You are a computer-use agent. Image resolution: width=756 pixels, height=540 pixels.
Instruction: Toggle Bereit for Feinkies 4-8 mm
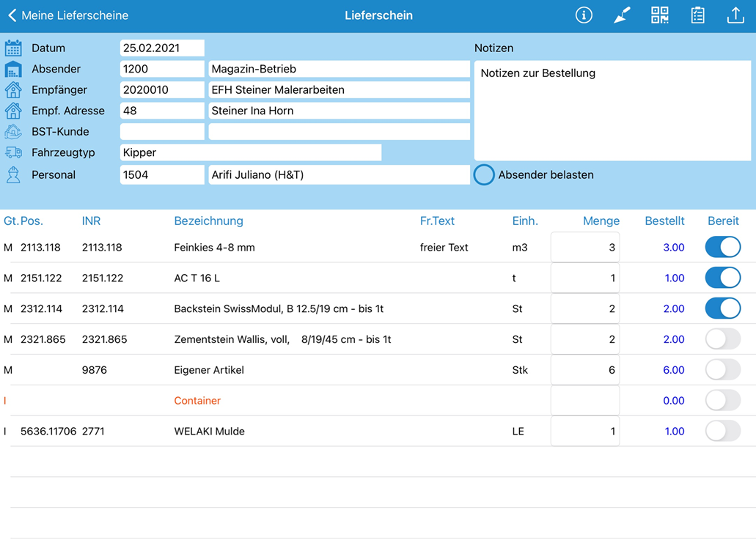(723, 247)
